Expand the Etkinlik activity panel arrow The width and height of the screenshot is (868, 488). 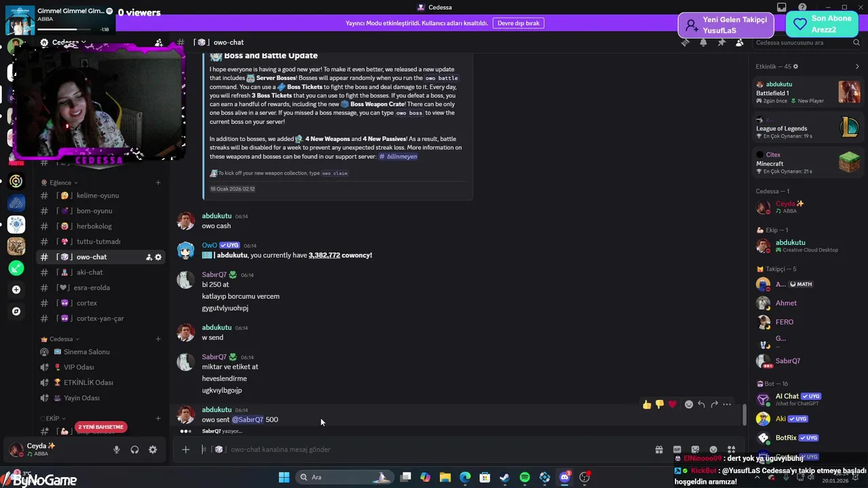pyautogui.click(x=857, y=66)
